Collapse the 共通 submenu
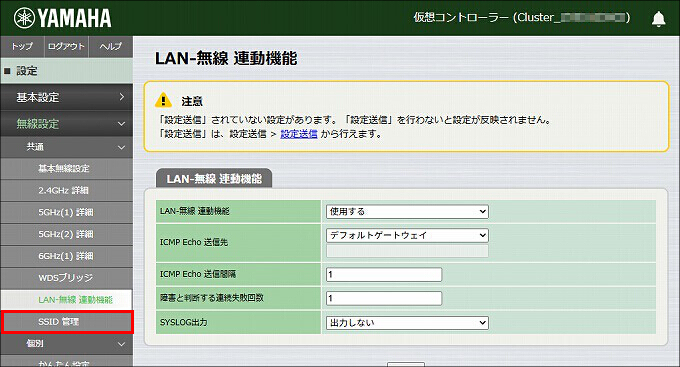680x367 pixels. coord(66,147)
